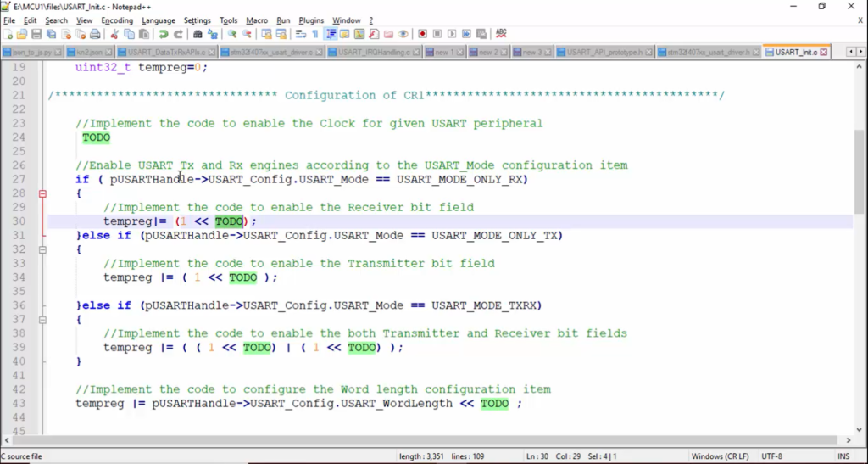
Task: Click the horizontal scrollbar right arrow
Action: click(x=848, y=440)
